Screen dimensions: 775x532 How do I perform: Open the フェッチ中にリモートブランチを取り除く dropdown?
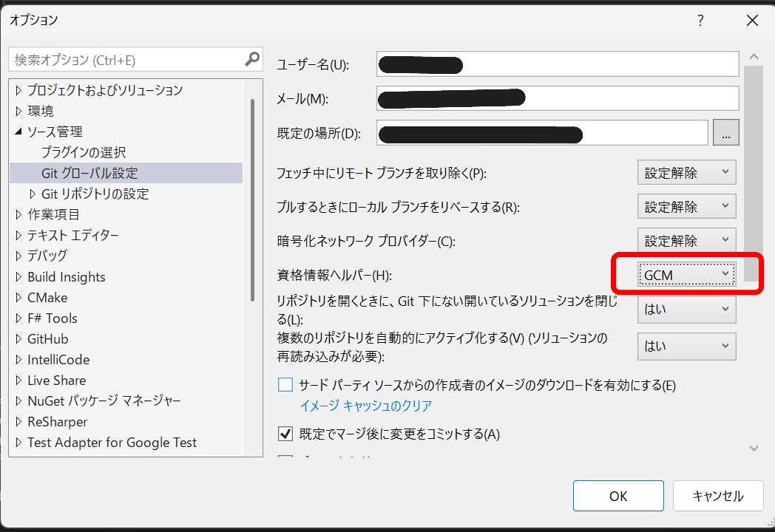[686, 172]
